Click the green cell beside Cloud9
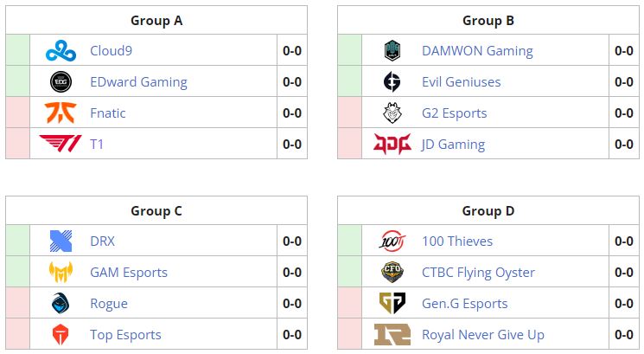Image resolution: width=644 pixels, height=354 pixels. [x=17, y=51]
